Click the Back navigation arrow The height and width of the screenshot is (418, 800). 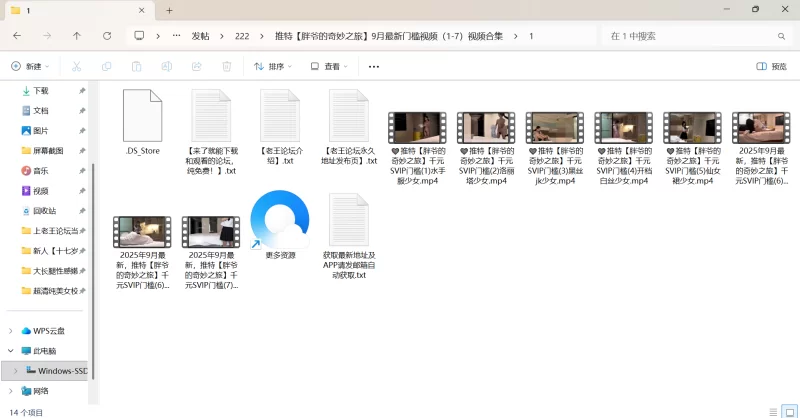point(17,35)
